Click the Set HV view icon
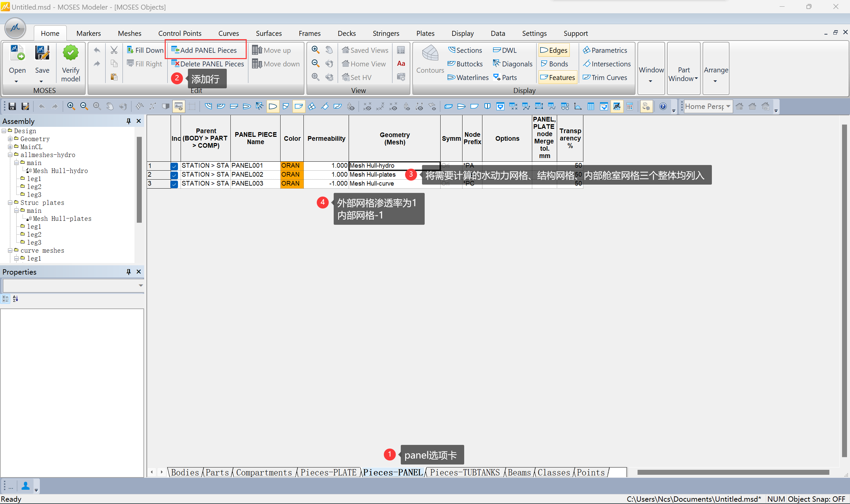Viewport: 850px width, 504px height. (x=346, y=77)
